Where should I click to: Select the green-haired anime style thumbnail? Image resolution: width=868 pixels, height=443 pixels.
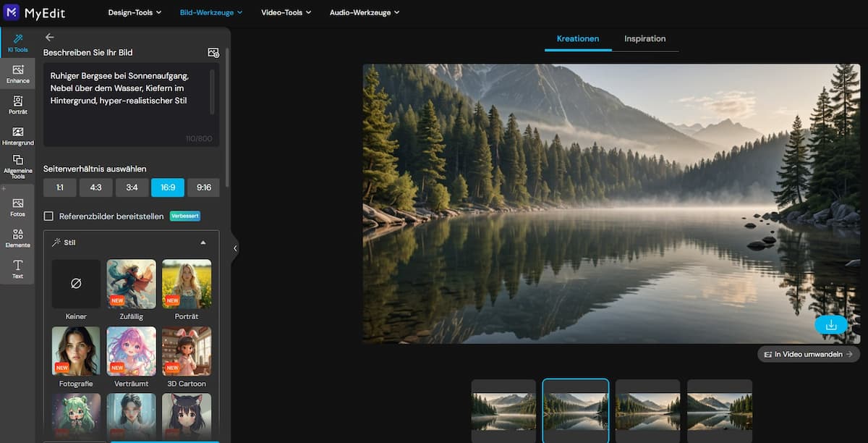point(76,415)
